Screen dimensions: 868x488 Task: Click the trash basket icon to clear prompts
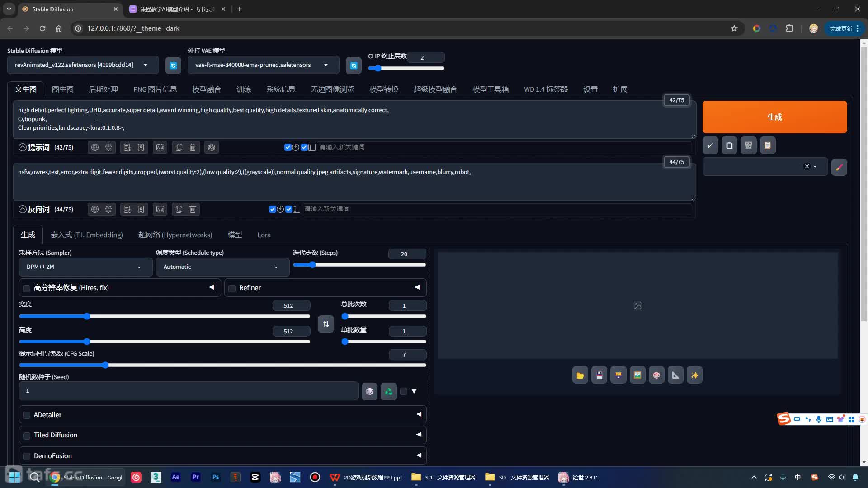click(749, 145)
